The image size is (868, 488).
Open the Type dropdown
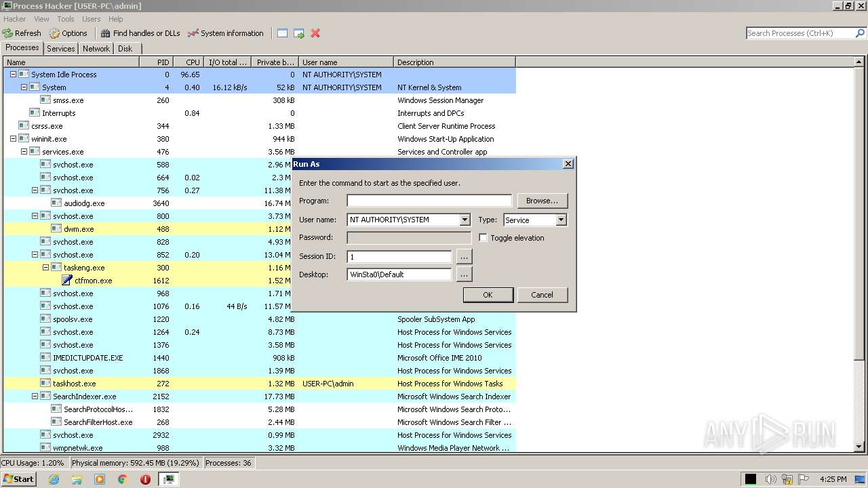561,220
